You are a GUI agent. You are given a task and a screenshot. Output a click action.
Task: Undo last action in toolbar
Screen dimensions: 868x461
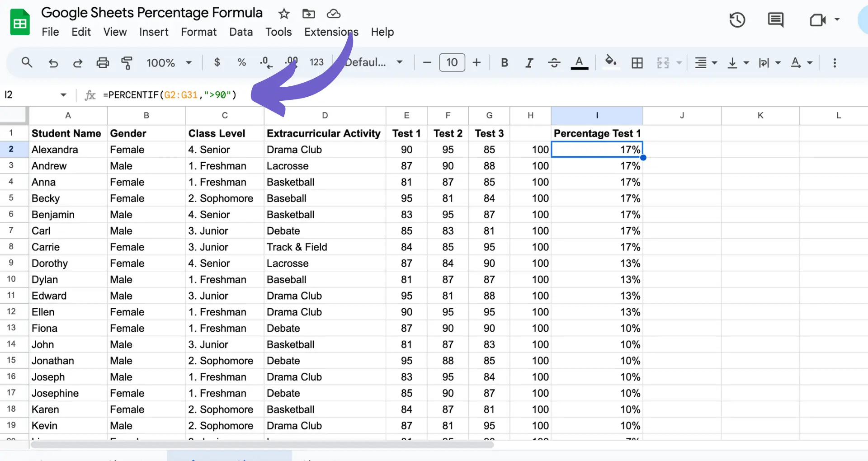(53, 63)
